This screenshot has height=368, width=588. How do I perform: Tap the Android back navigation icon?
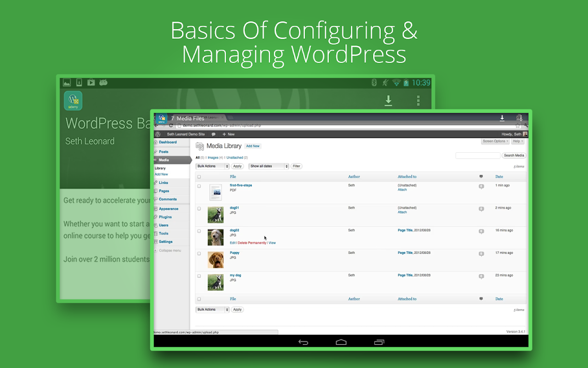pyautogui.click(x=303, y=342)
